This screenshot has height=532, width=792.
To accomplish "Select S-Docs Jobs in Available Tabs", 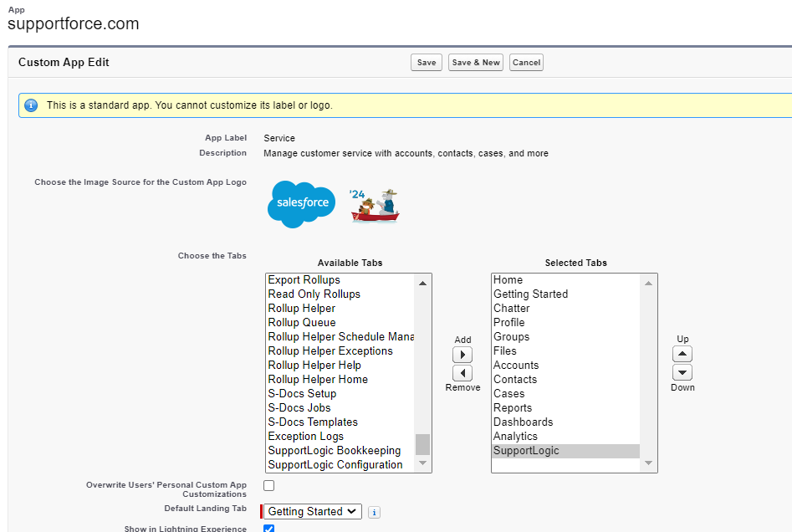I will 340,407.
